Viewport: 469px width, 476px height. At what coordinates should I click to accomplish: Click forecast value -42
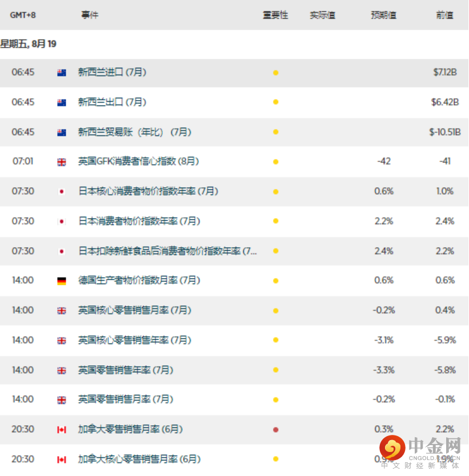pyautogui.click(x=384, y=161)
